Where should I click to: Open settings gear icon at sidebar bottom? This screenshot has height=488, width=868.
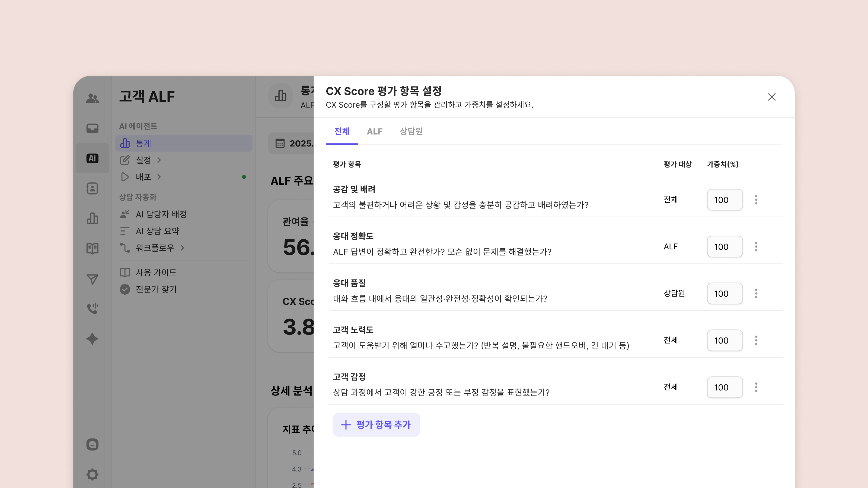click(x=92, y=474)
